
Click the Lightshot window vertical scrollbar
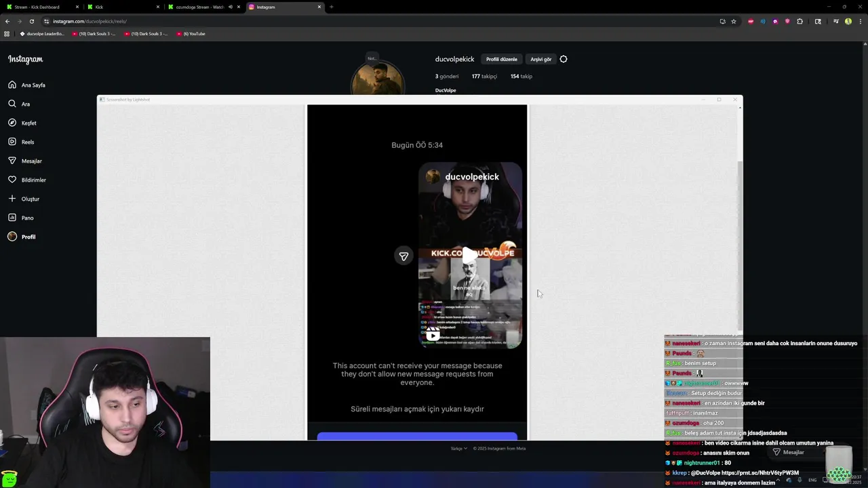[740, 245]
